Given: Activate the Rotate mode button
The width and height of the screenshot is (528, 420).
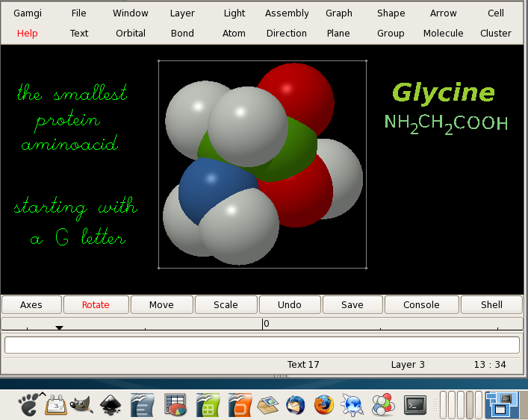Looking at the screenshot, I should click(96, 304).
